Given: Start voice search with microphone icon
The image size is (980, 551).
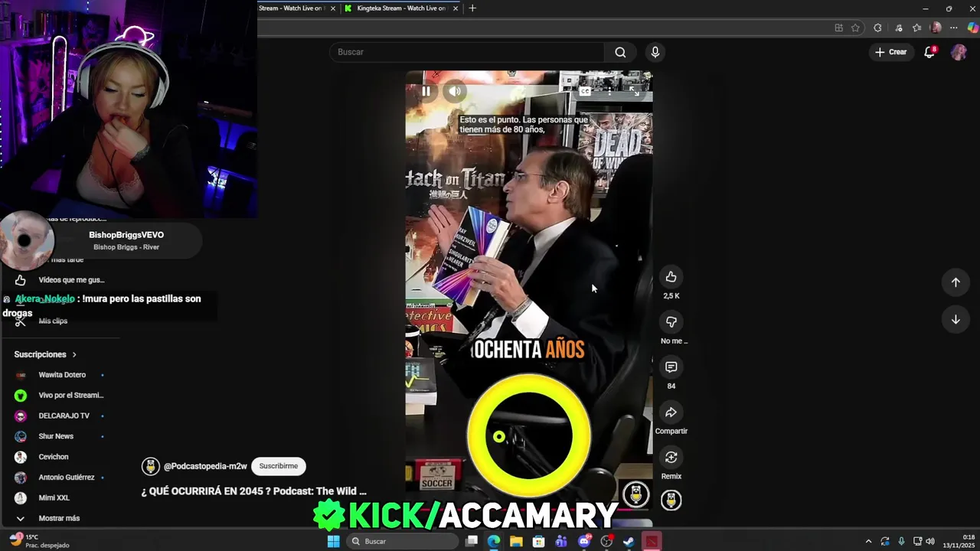Looking at the screenshot, I should [655, 52].
